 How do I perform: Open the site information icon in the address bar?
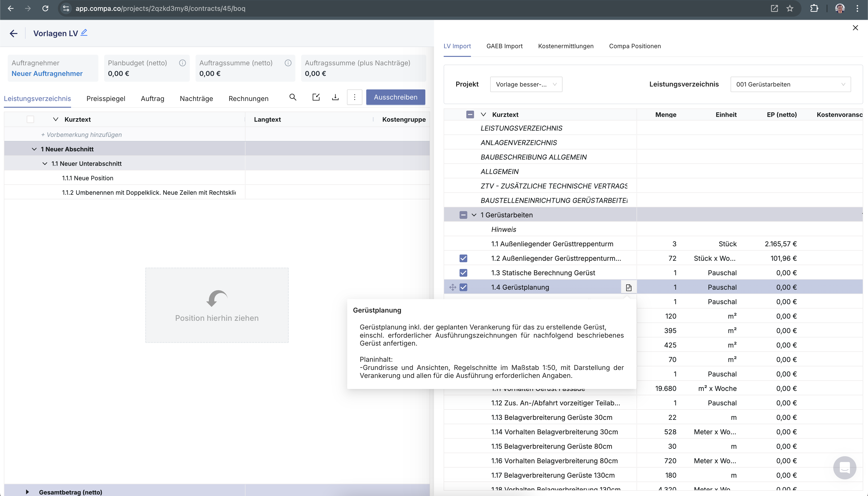[66, 8]
